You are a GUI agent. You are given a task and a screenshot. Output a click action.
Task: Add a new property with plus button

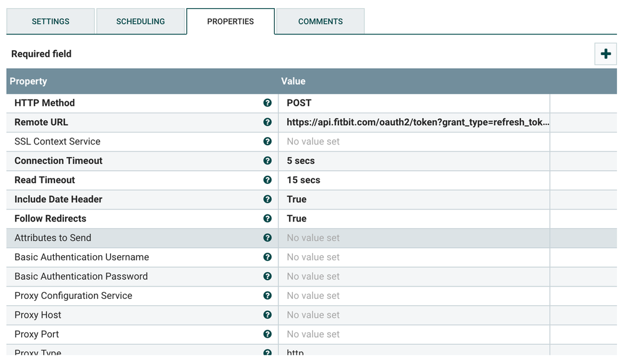point(605,54)
